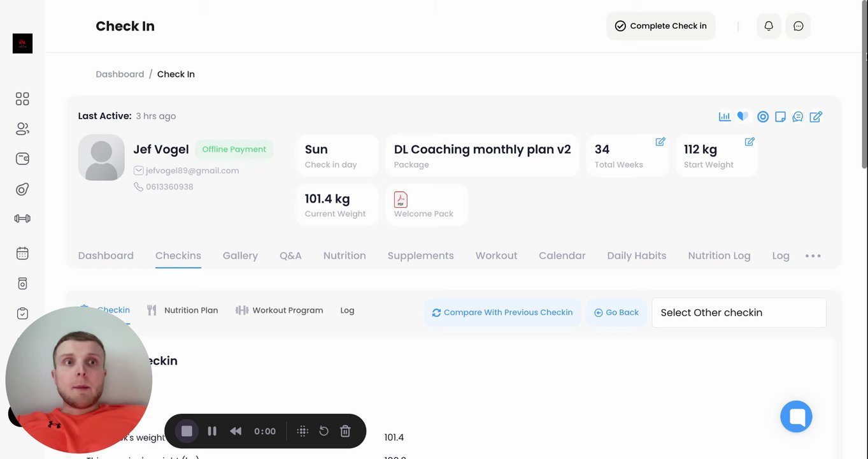Viewport: 868px width, 459px height.
Task: Delete the recording with trash icon
Action: point(345,431)
